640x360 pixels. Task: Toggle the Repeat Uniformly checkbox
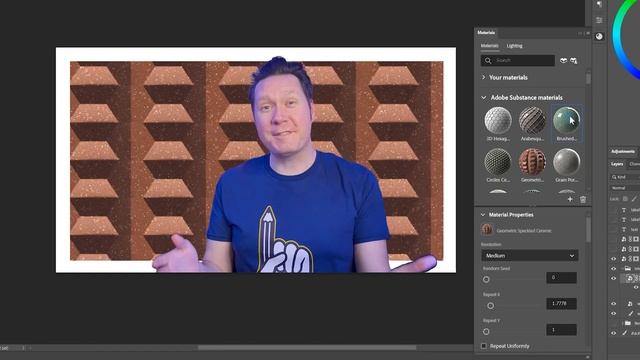pos(484,346)
